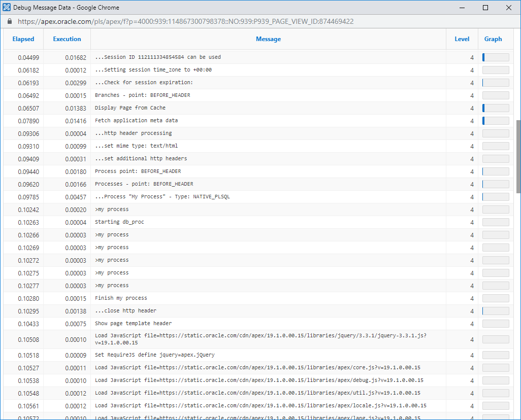Select the jquery-3.3.1.js Load JavaScript message
The width and height of the screenshot is (521, 420).
260,339
